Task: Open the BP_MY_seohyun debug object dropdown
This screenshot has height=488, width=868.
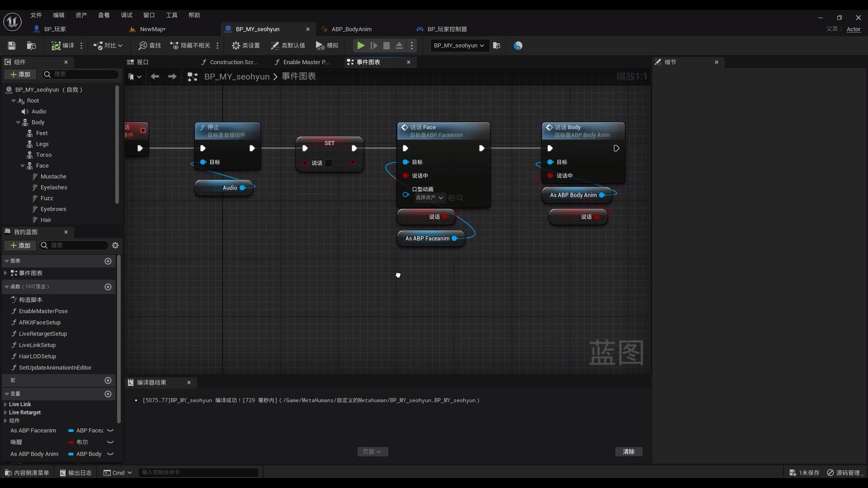Action: 459,46
